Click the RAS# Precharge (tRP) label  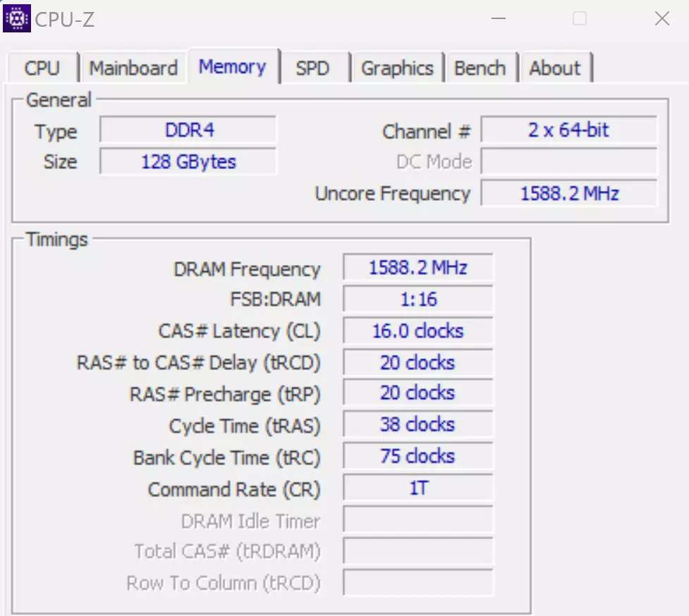pyautogui.click(x=225, y=394)
